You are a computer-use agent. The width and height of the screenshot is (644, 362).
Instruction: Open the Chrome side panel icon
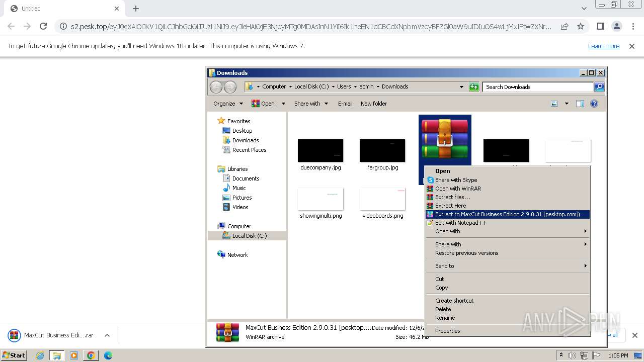click(x=600, y=26)
